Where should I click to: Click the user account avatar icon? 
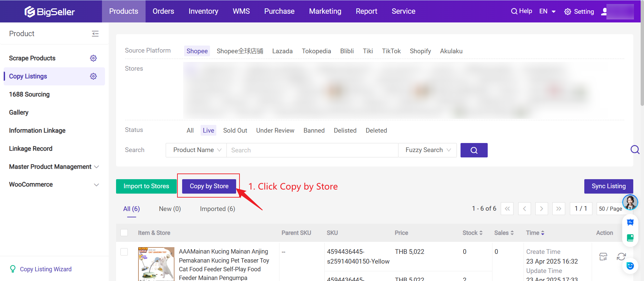tap(604, 12)
